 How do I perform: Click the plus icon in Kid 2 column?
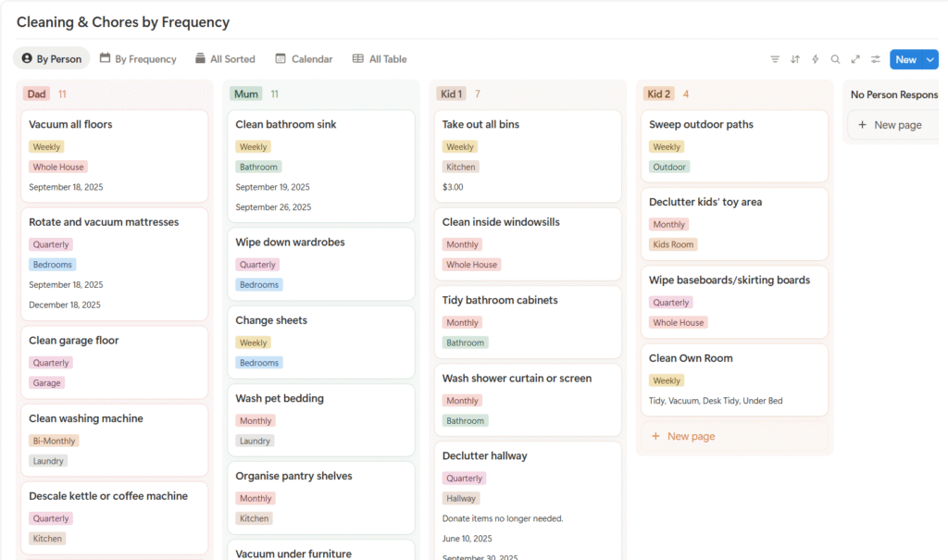[655, 436]
